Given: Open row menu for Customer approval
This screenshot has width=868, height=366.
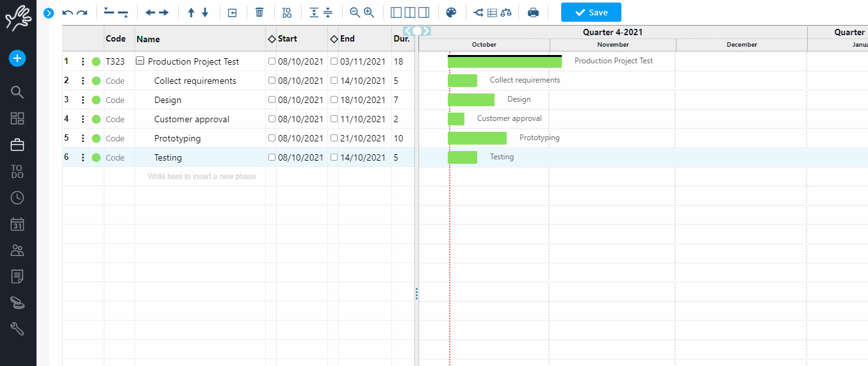Looking at the screenshot, I should point(83,119).
